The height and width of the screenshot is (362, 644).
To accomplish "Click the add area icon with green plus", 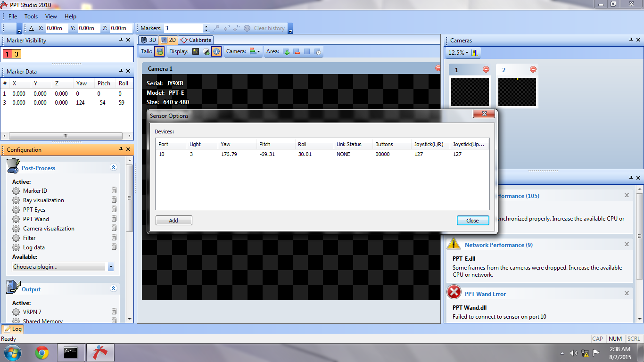I will coord(286,52).
